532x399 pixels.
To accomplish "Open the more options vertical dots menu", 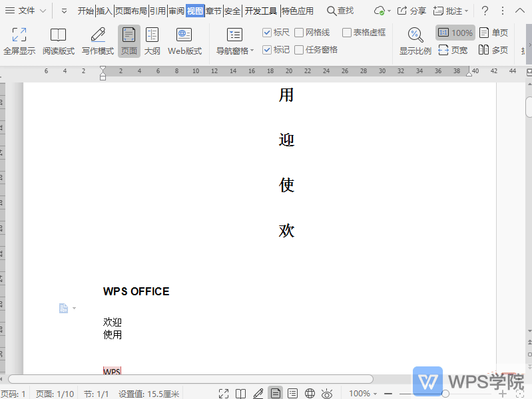I will pyautogui.click(x=503, y=11).
